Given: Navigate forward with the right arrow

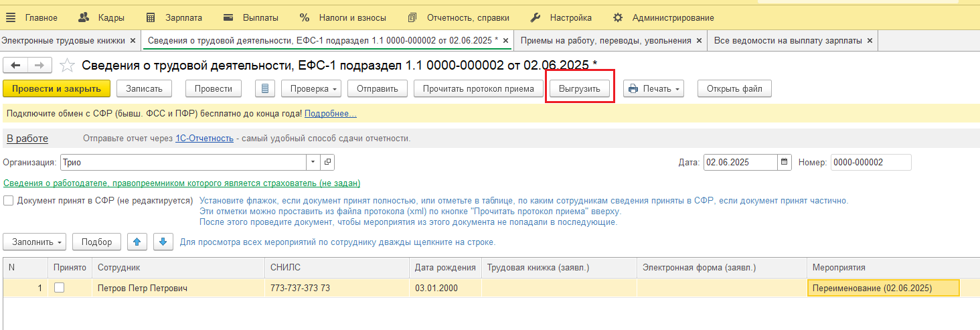Looking at the screenshot, I should click(x=39, y=65).
